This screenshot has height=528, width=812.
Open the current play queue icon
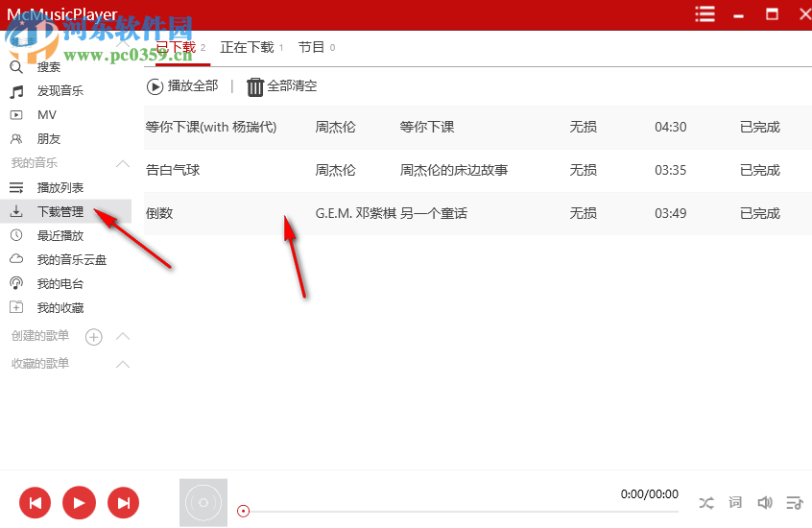795,502
